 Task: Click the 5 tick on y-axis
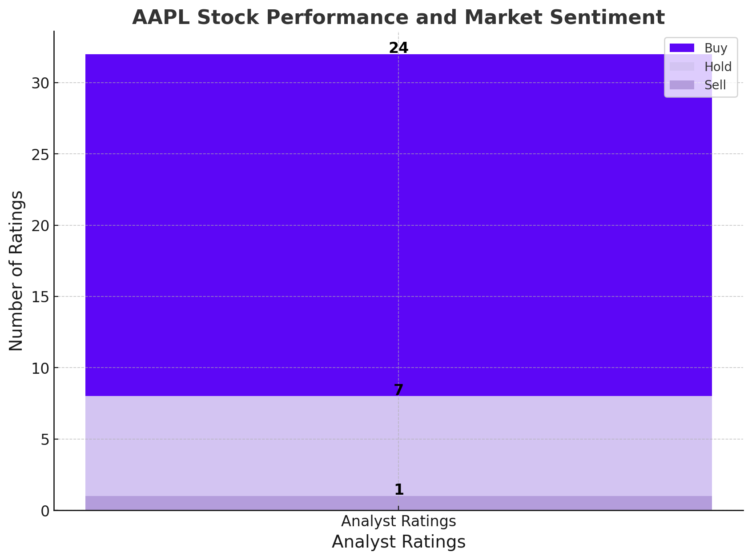click(44, 440)
